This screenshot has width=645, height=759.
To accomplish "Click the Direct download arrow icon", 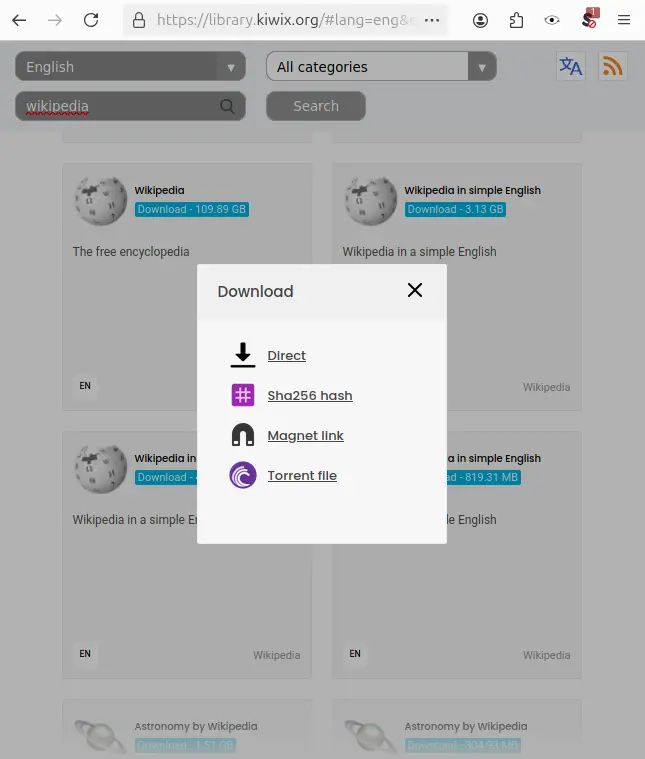I will [243, 355].
